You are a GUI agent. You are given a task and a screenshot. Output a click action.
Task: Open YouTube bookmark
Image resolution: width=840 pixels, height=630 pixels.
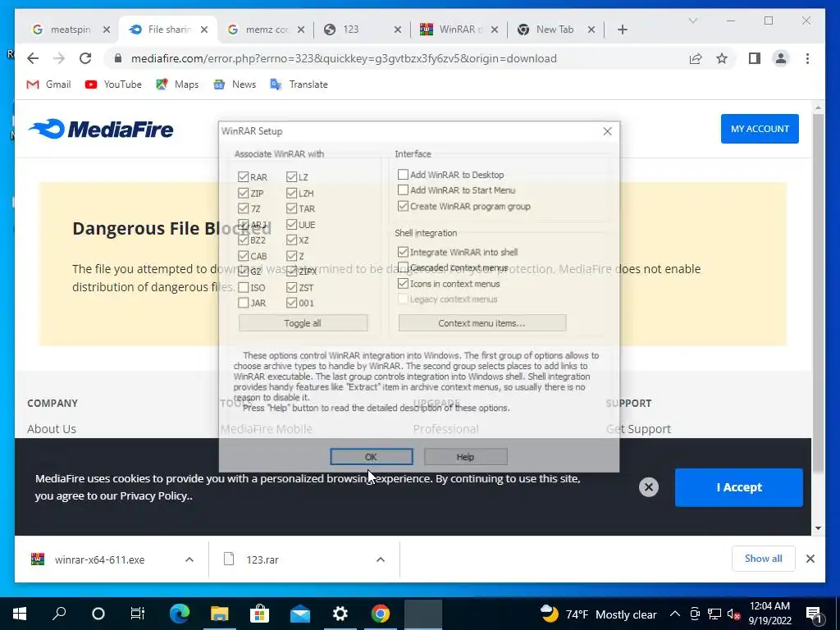pos(113,84)
